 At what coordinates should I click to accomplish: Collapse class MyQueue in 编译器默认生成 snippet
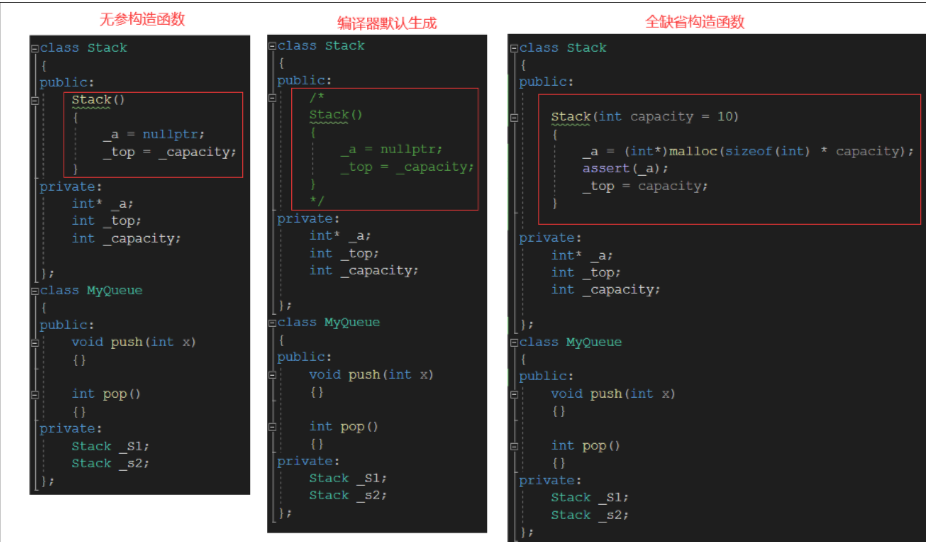click(272, 323)
